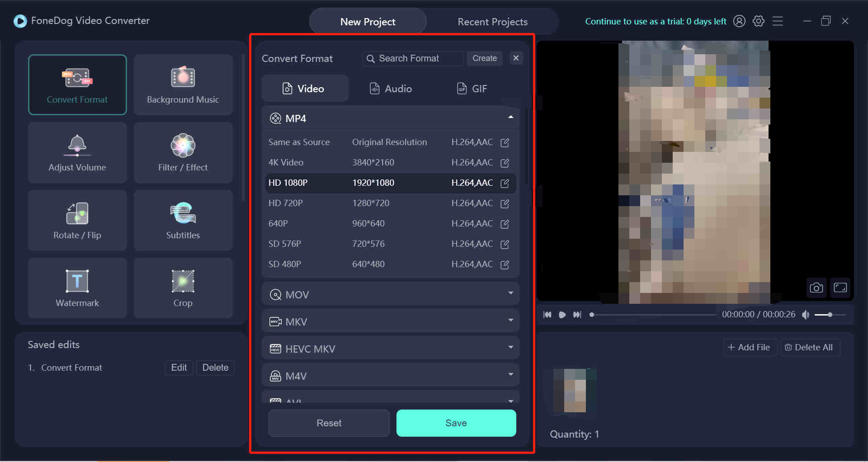
Task: Mute the video with the speaker icon
Action: [x=805, y=315]
